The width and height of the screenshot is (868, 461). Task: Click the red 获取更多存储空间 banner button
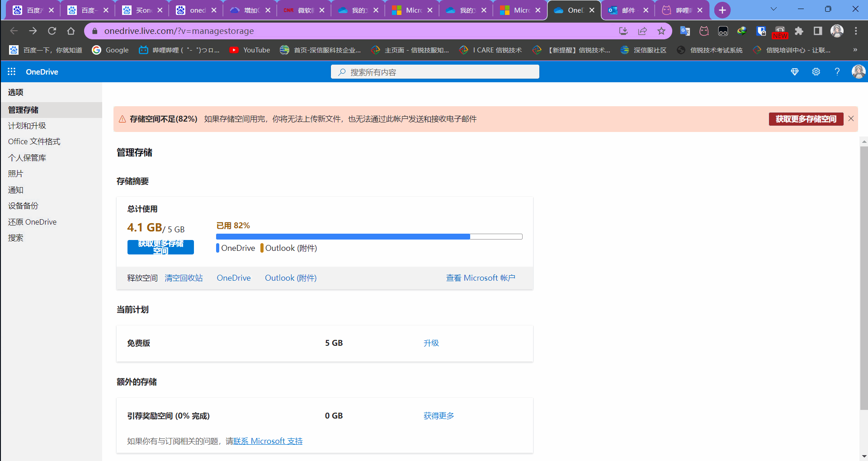(806, 119)
